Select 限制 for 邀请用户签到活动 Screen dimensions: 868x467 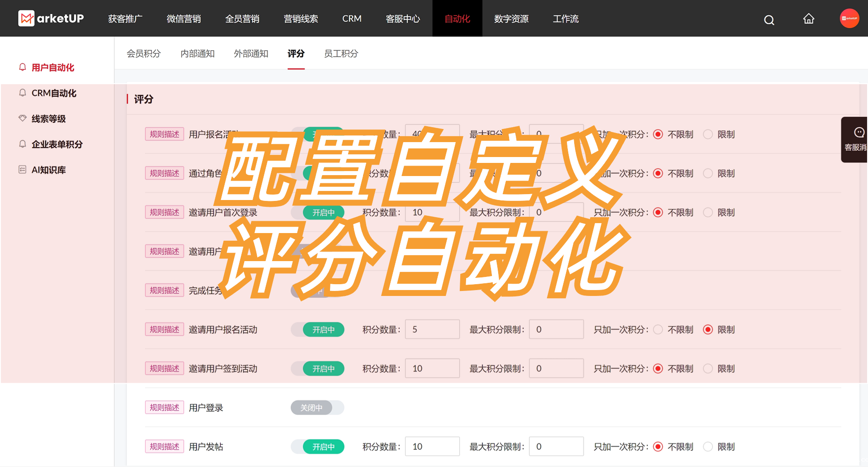click(x=708, y=368)
